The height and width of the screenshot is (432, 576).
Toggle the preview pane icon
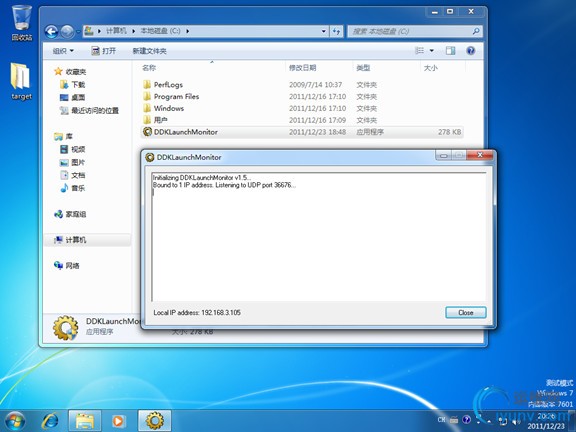tap(450, 51)
